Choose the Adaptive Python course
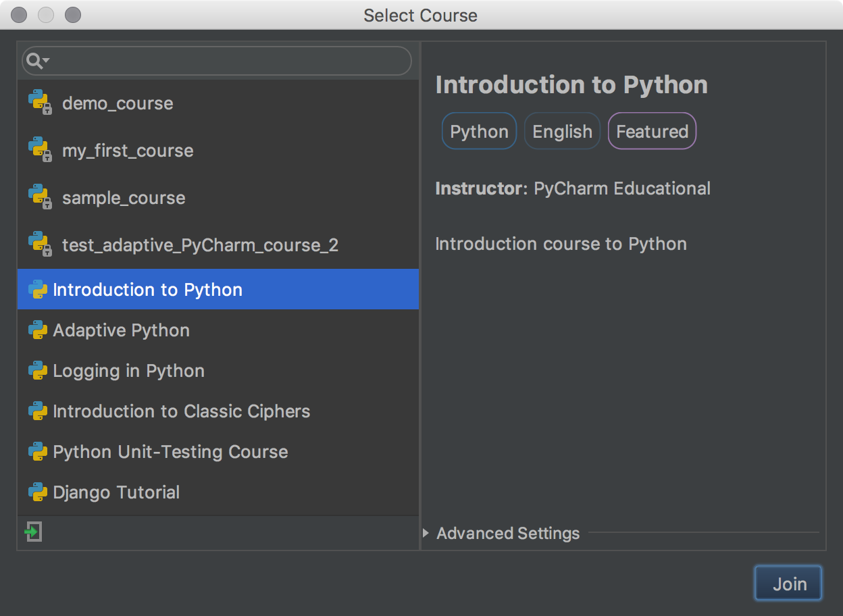Image resolution: width=843 pixels, height=616 pixels. pos(218,330)
